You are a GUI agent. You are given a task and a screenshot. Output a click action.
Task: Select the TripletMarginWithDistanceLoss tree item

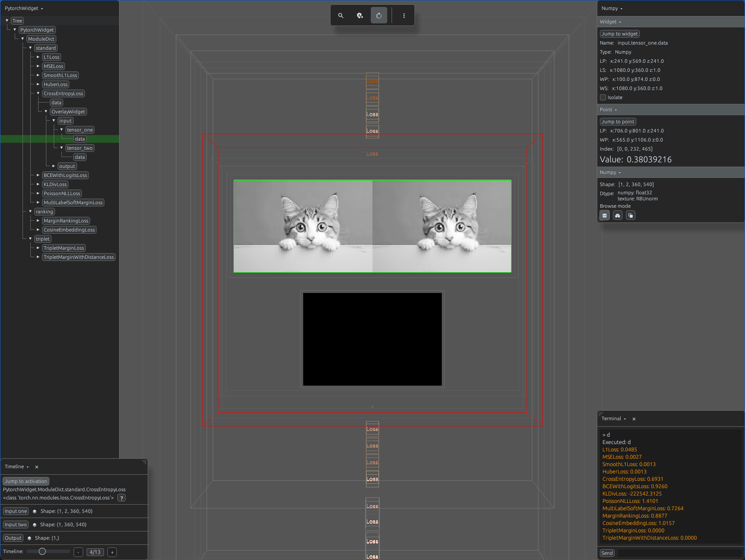(x=79, y=257)
